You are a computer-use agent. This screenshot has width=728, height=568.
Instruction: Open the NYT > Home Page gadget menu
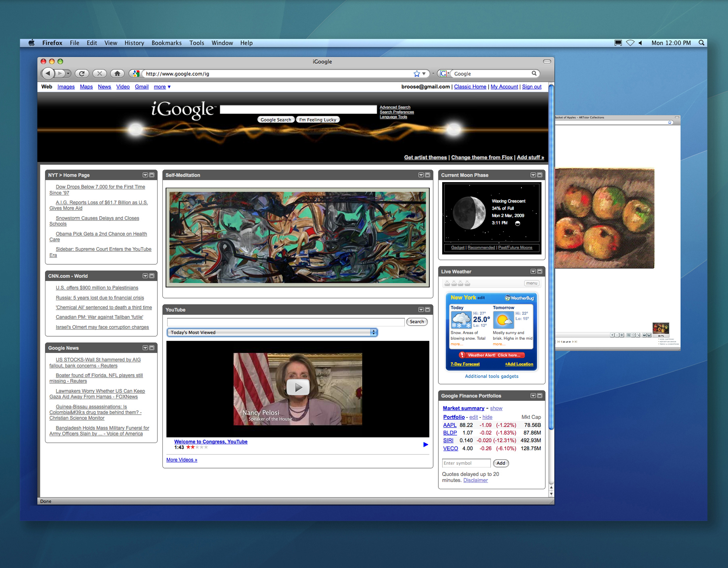pos(145,175)
